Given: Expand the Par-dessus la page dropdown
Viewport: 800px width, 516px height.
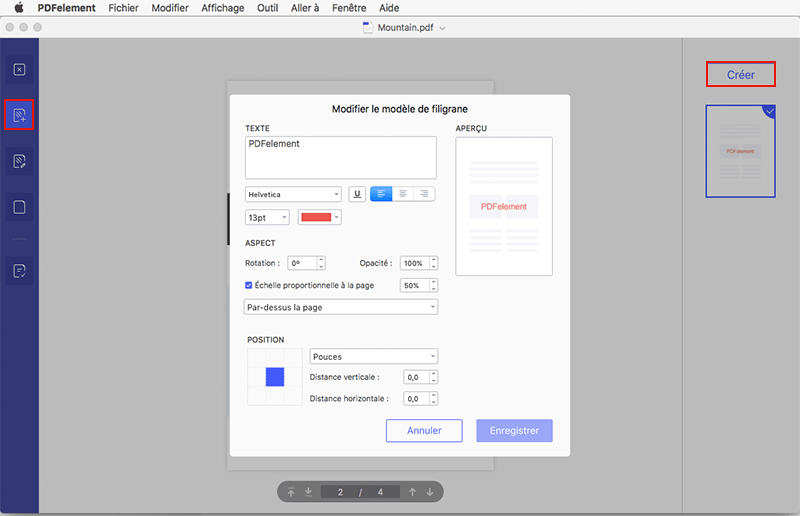Looking at the screenshot, I should click(341, 307).
